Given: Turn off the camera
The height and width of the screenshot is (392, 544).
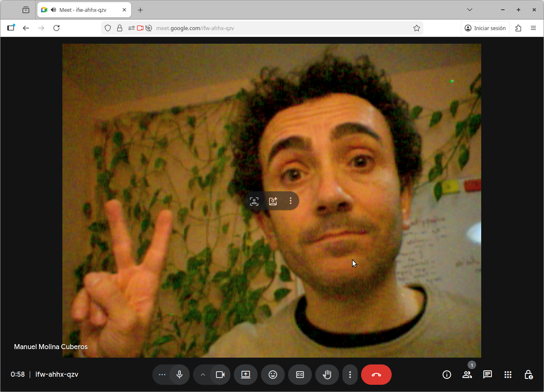Looking at the screenshot, I should (x=220, y=375).
